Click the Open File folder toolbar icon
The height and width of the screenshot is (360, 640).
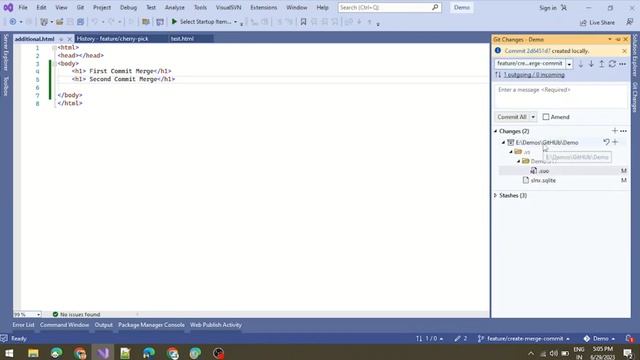click(x=60, y=22)
